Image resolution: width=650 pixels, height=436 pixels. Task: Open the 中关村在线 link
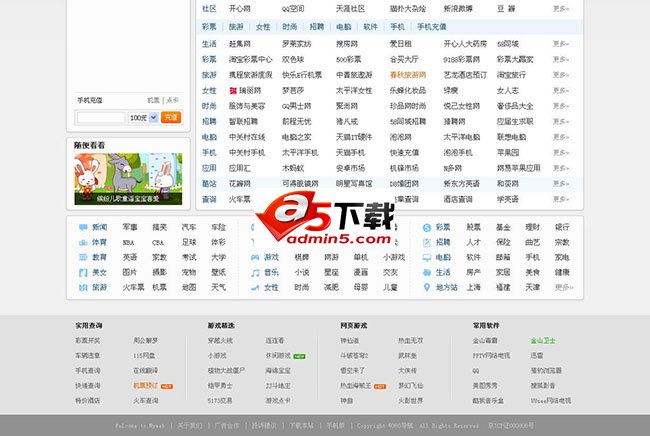point(247,137)
